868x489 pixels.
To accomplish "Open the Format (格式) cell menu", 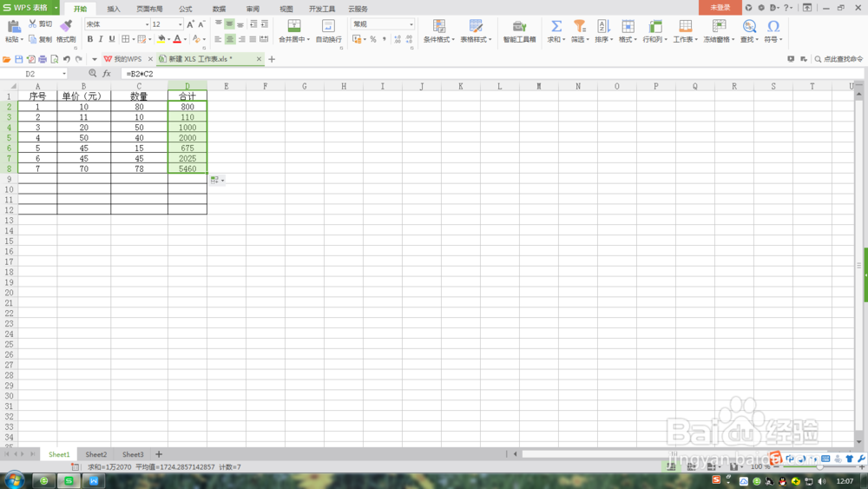I will (628, 30).
